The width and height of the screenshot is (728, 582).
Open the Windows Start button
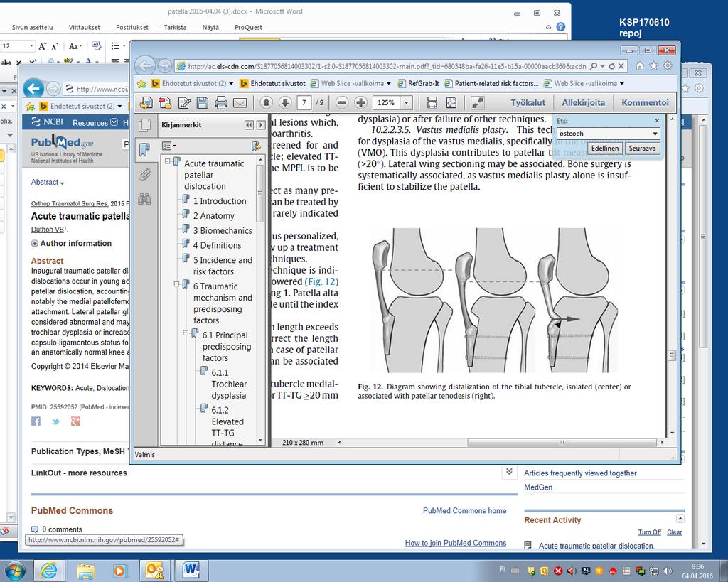(15, 570)
